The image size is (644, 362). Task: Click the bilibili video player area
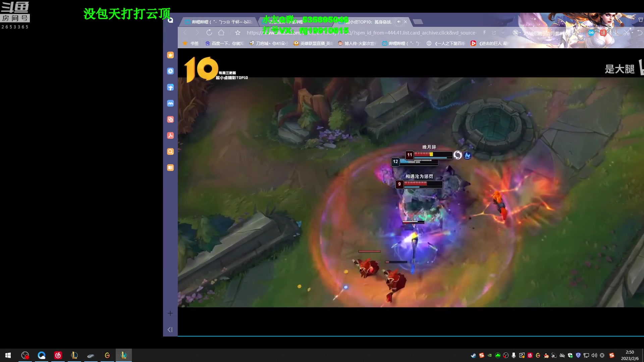click(x=411, y=192)
